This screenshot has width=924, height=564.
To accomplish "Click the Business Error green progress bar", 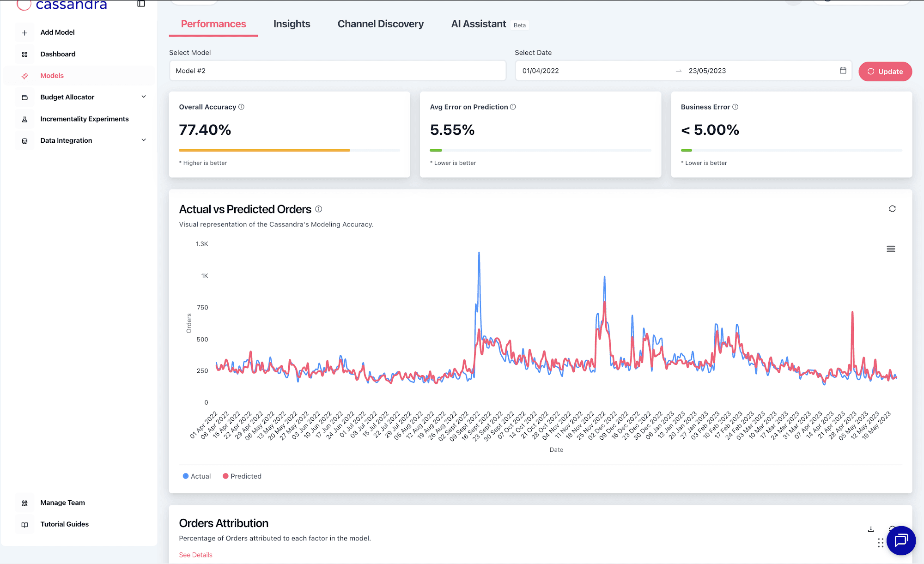I will click(686, 150).
